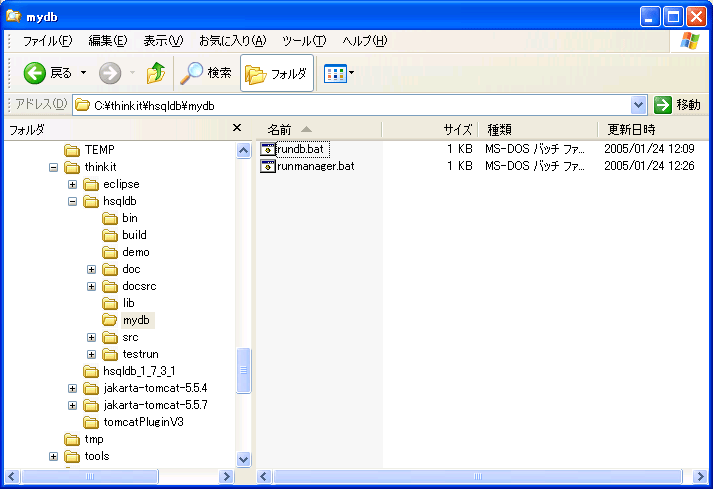Select the open mydb folder icon
Image resolution: width=713 pixels, height=489 pixels.
[110, 320]
